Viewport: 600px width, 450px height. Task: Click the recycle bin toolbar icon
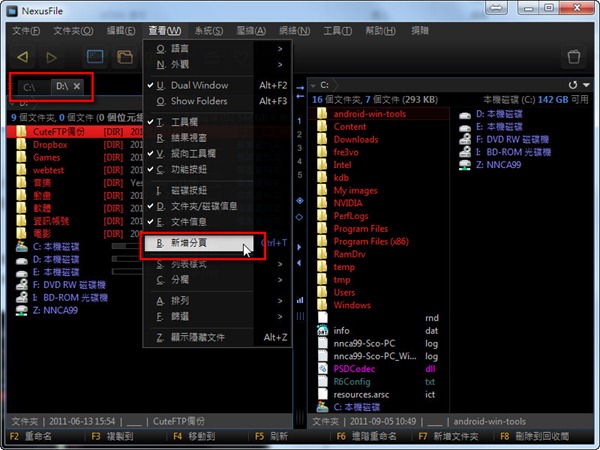point(573,57)
